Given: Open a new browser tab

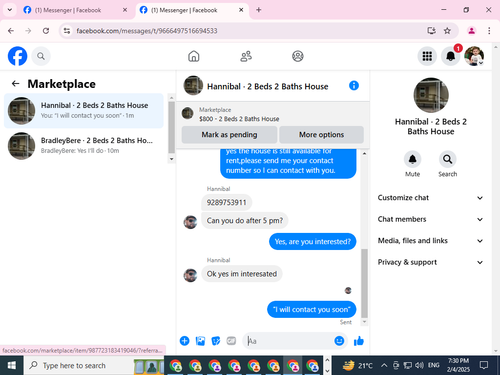Looking at the screenshot, I should point(259,10).
